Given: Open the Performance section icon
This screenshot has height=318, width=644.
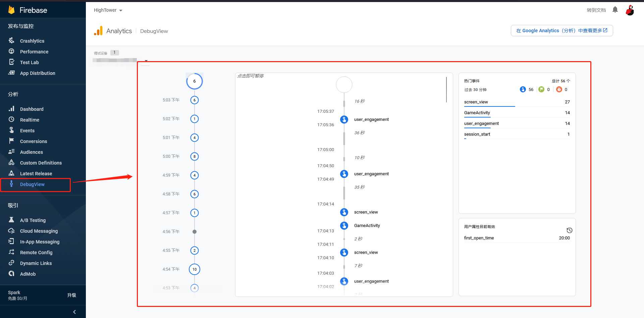Looking at the screenshot, I should (x=11, y=51).
